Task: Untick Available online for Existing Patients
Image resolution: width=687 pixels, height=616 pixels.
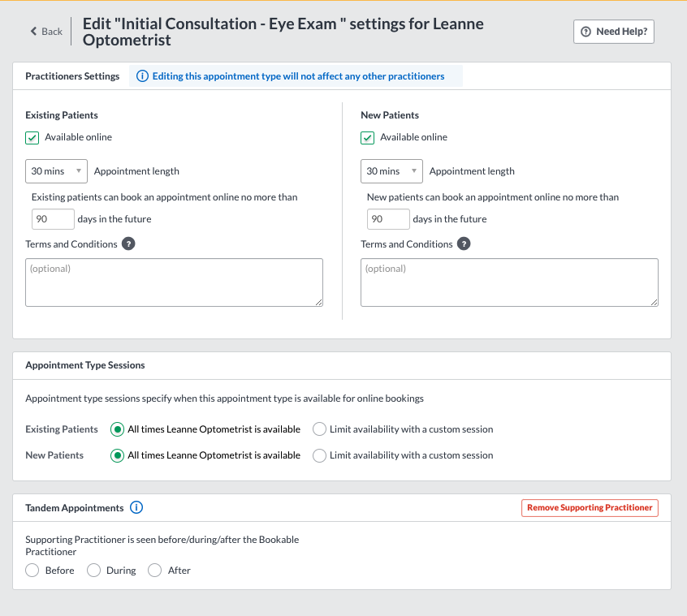Action: pyautogui.click(x=32, y=138)
